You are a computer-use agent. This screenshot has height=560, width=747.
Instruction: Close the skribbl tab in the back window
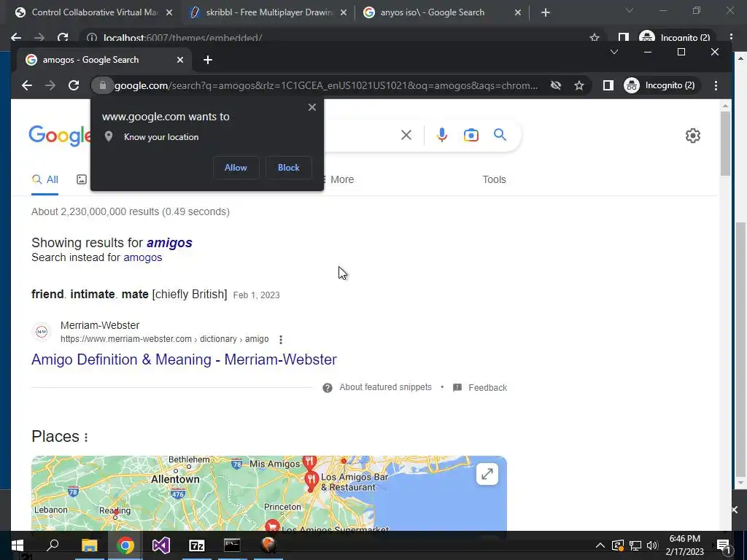pos(344,12)
